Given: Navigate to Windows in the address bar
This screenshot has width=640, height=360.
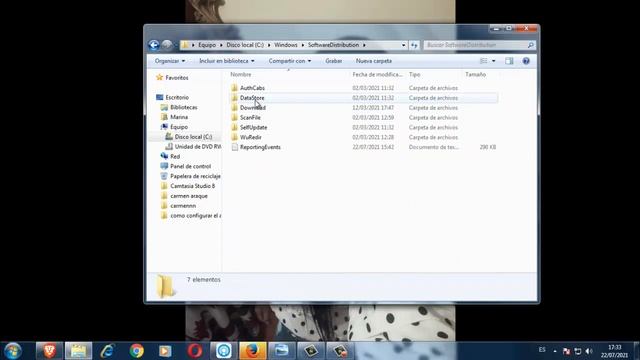Looking at the screenshot, I should pyautogui.click(x=286, y=45).
